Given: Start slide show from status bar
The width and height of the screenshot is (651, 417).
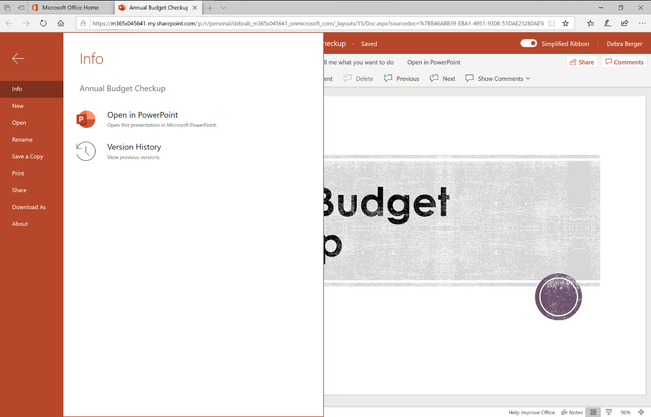Looking at the screenshot, I should click(609, 412).
